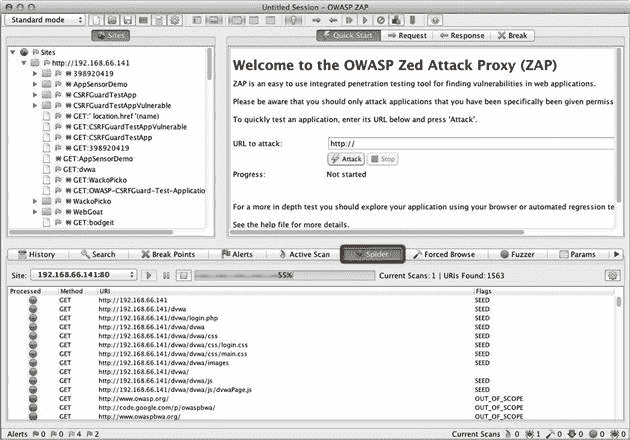Click the last spider icon in status bar
The image size is (630, 440).
tap(614, 434)
